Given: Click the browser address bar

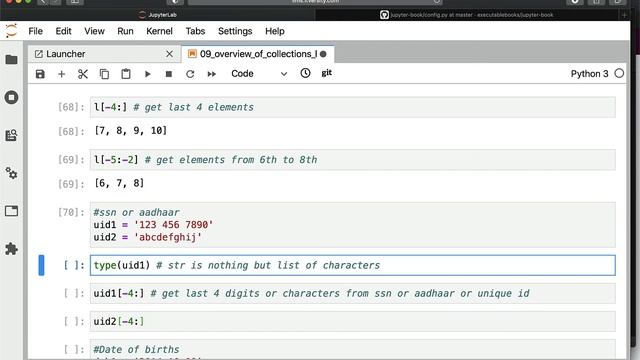Looking at the screenshot, I should 315,2.
